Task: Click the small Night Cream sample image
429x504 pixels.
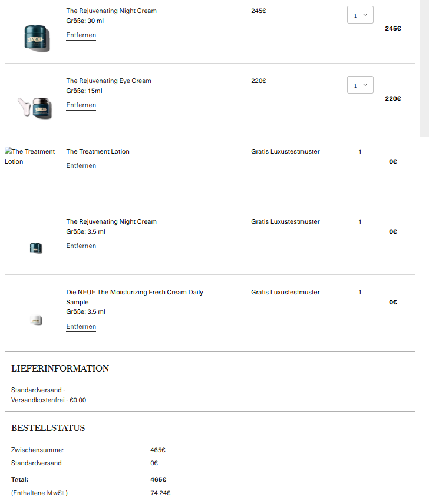Action: click(x=36, y=248)
